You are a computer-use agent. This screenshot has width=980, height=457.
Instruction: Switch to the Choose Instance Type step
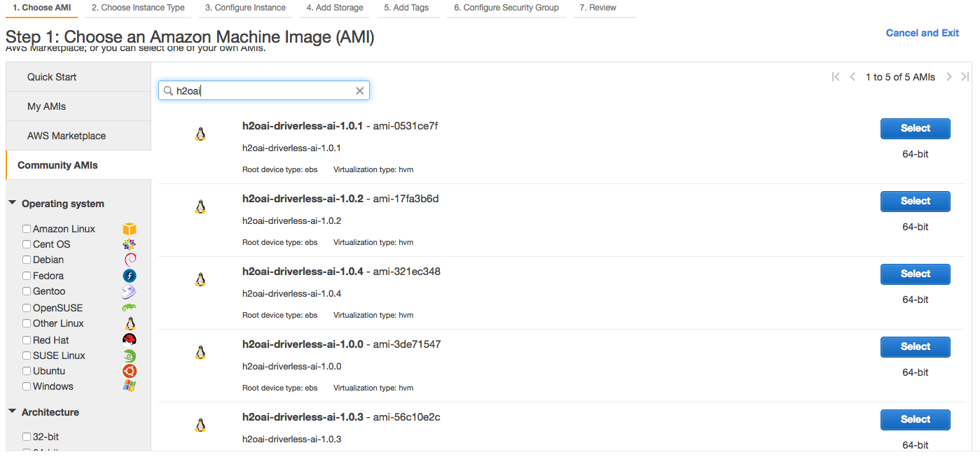point(137,8)
